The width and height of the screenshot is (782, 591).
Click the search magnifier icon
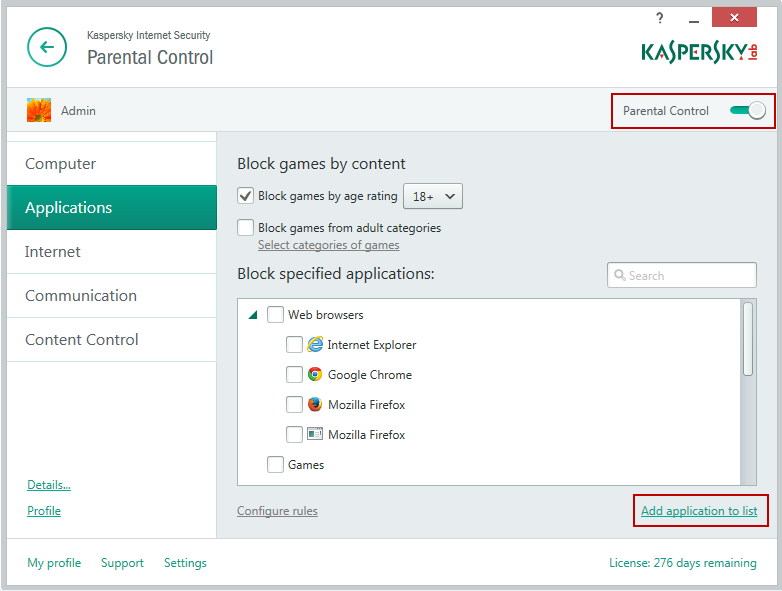[x=620, y=275]
